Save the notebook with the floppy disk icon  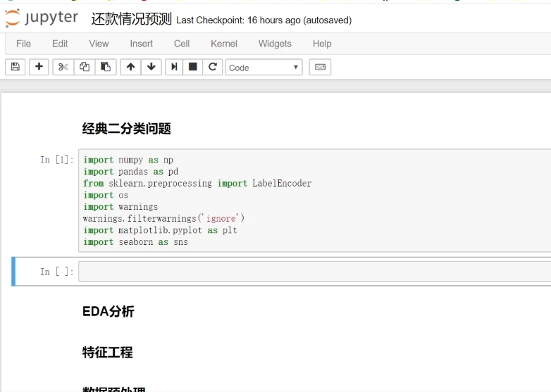click(x=16, y=68)
